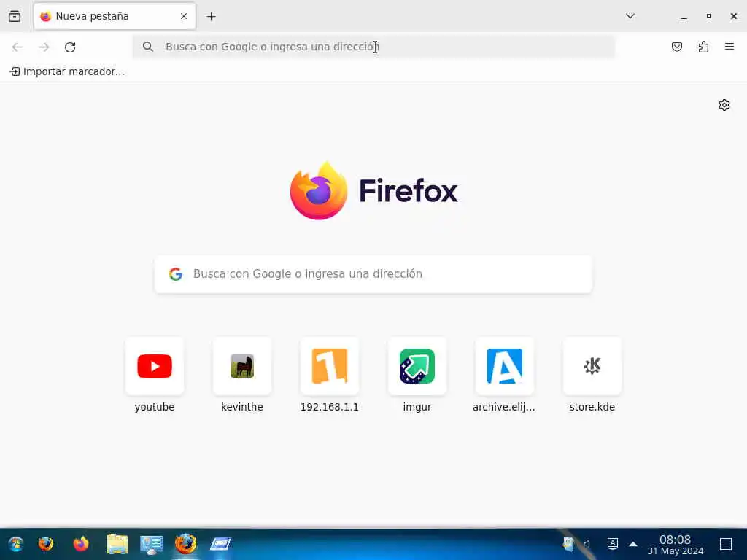Focus the address bar text field

[x=373, y=47]
